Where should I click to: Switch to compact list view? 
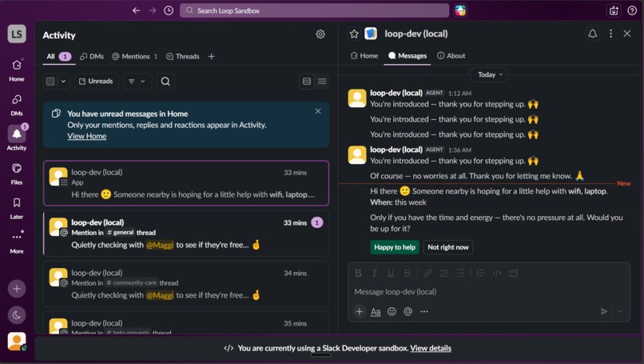[x=322, y=82]
